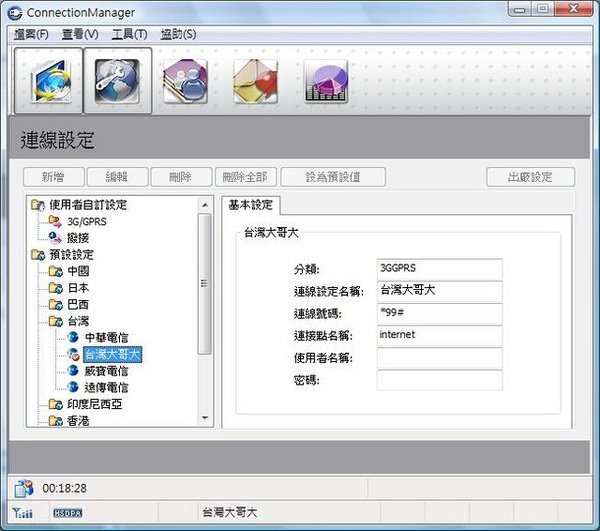Select the 3G/GPRS user setting
Image resolution: width=600 pixels, height=531 pixels.
click(x=87, y=222)
